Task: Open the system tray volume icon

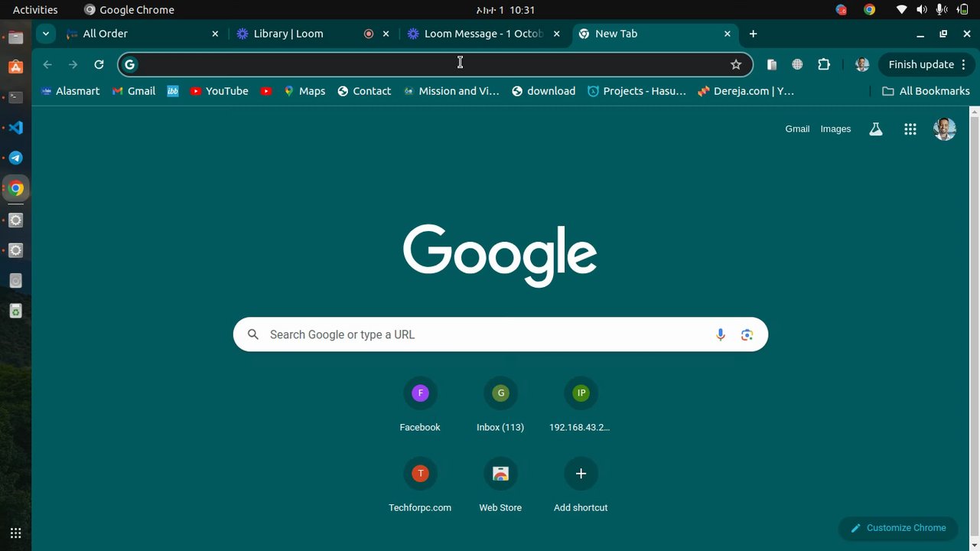Action: point(921,10)
